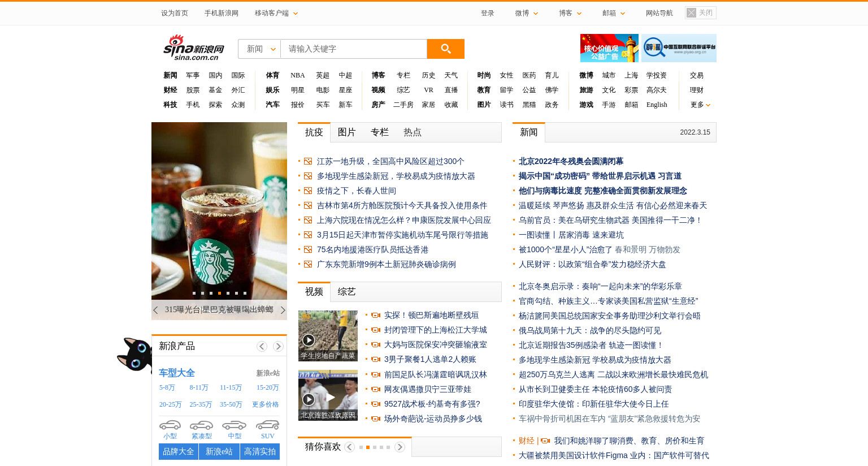The width and height of the screenshot is (868, 466).
Task: Open the 手机新浪网 link
Action: (222, 13)
